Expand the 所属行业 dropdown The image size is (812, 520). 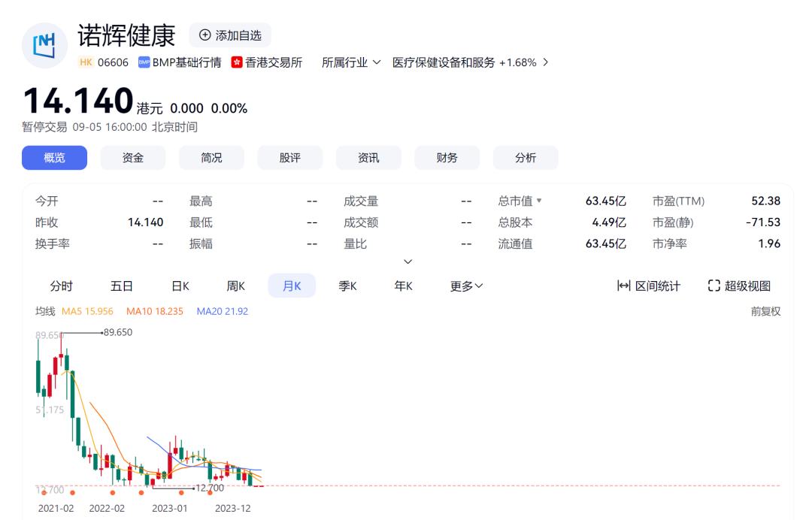(350, 62)
